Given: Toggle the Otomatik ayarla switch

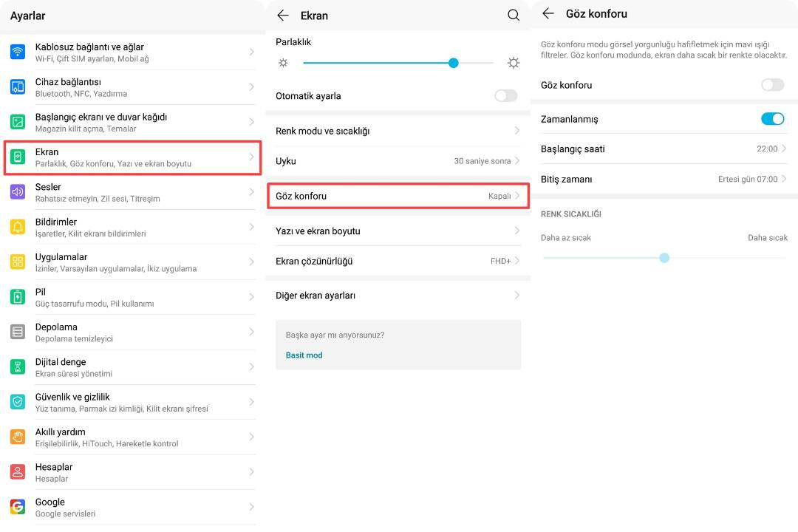Looking at the screenshot, I should (x=506, y=95).
